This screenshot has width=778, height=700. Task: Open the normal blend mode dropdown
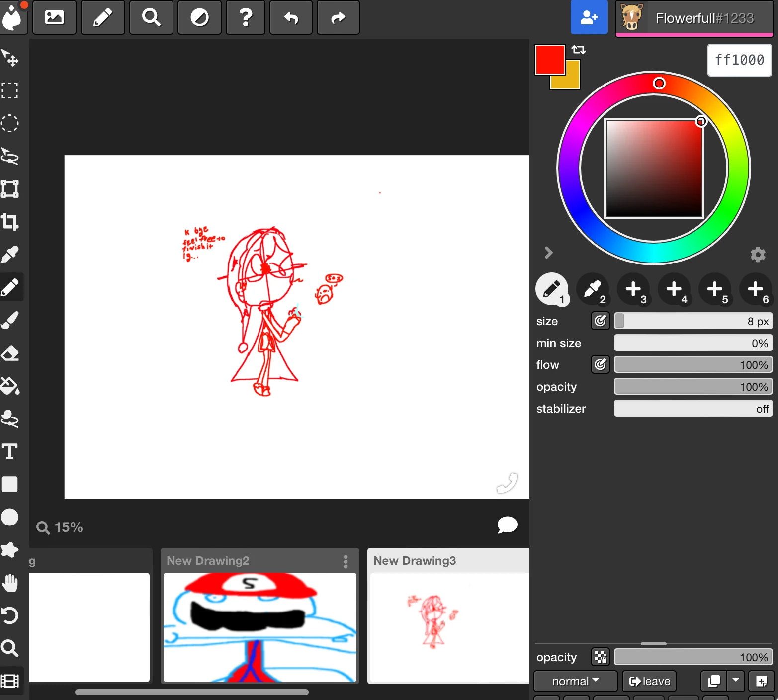coord(575,681)
